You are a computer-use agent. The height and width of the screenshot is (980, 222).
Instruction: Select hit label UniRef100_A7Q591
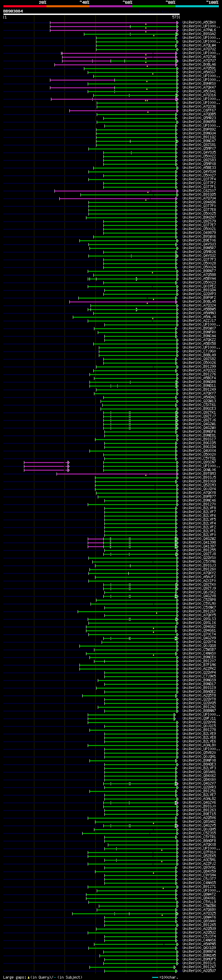tap(199, 68)
